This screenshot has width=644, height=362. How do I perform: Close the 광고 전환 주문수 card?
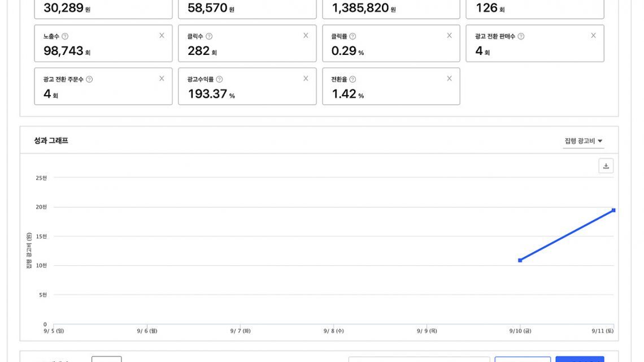(x=162, y=79)
